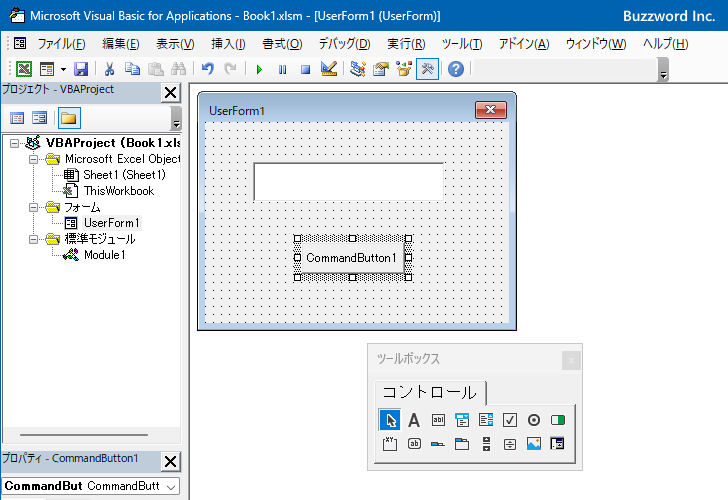Run the macro with green play icon
Image resolution: width=728 pixels, height=500 pixels.
[x=260, y=70]
